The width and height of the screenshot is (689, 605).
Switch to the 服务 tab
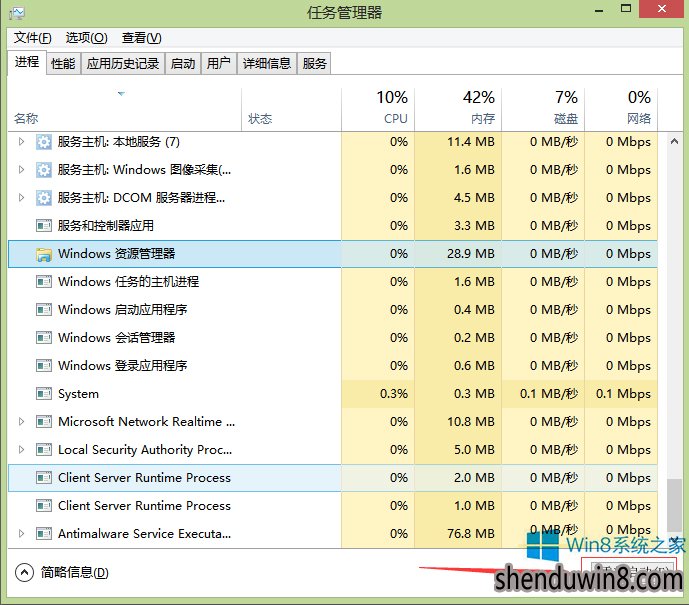pos(314,64)
